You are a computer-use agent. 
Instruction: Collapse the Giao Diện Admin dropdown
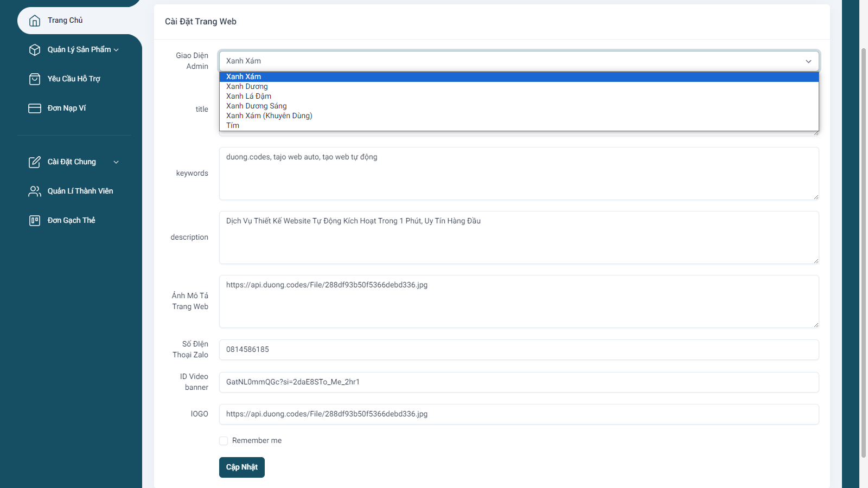click(x=808, y=61)
